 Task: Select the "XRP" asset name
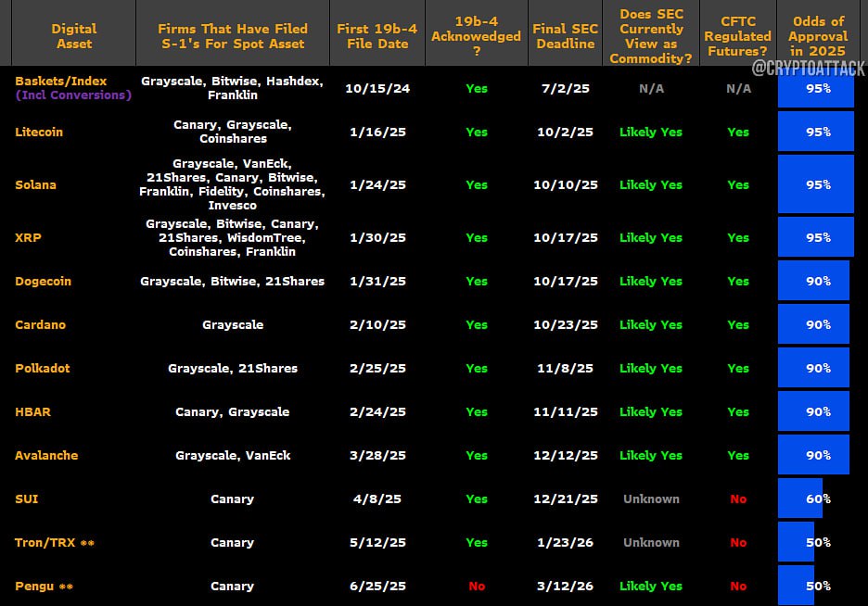[x=28, y=238]
